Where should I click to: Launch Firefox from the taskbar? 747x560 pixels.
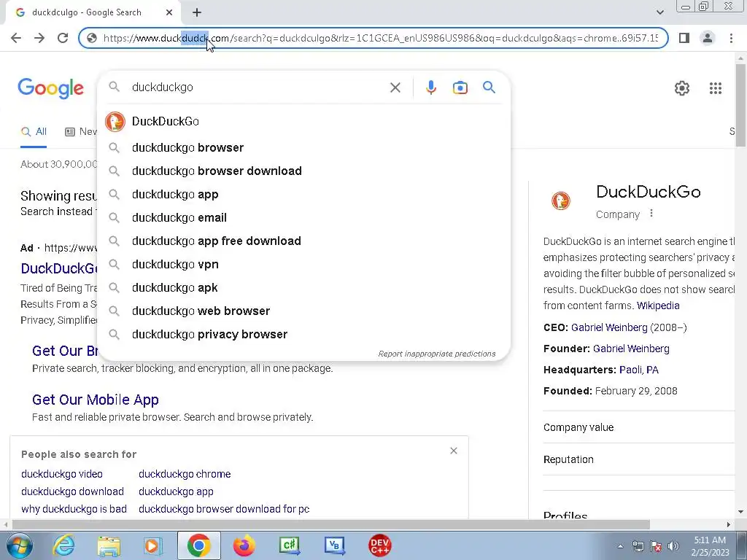(x=244, y=545)
